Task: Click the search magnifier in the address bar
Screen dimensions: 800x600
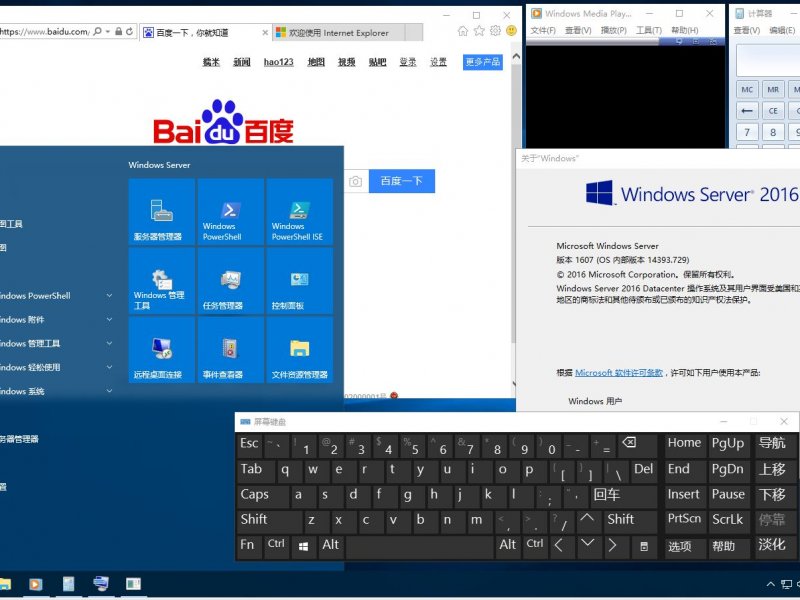Action: point(97,32)
